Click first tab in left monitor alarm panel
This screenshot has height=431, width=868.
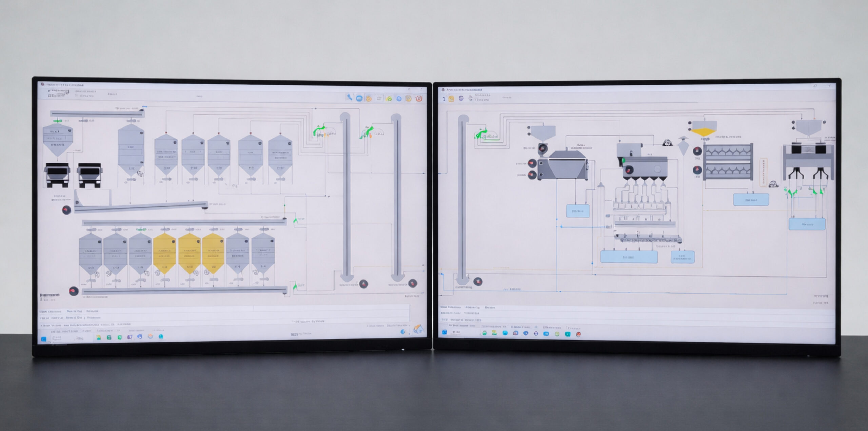point(50,311)
